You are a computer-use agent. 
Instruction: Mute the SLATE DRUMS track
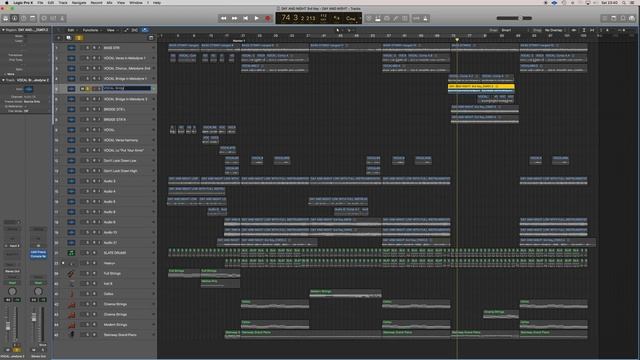tap(83, 253)
